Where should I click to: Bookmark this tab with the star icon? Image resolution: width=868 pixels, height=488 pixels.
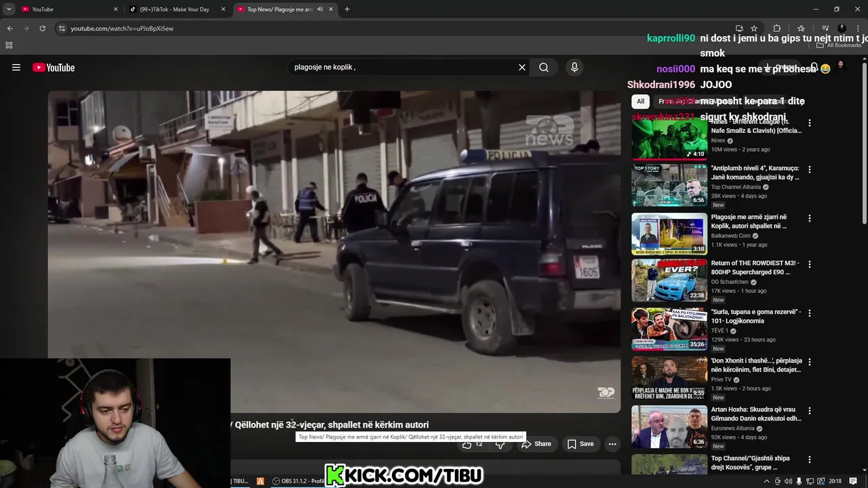click(x=753, y=28)
